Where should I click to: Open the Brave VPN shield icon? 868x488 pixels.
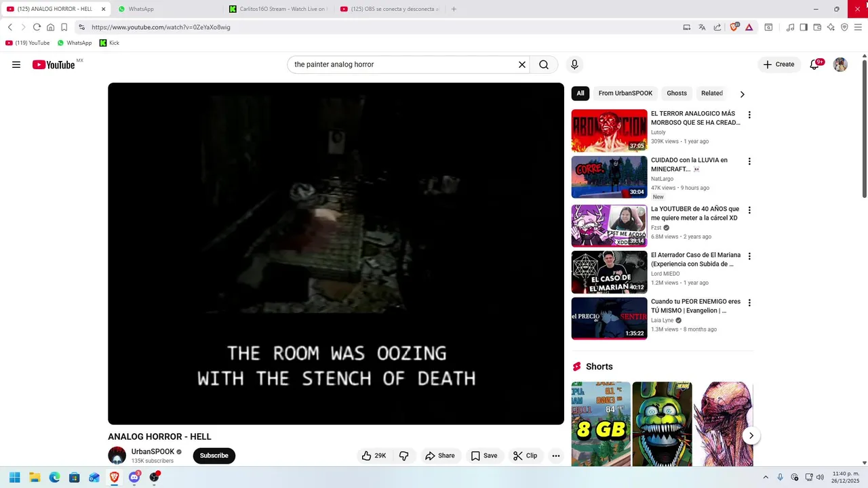pyautogui.click(x=844, y=27)
